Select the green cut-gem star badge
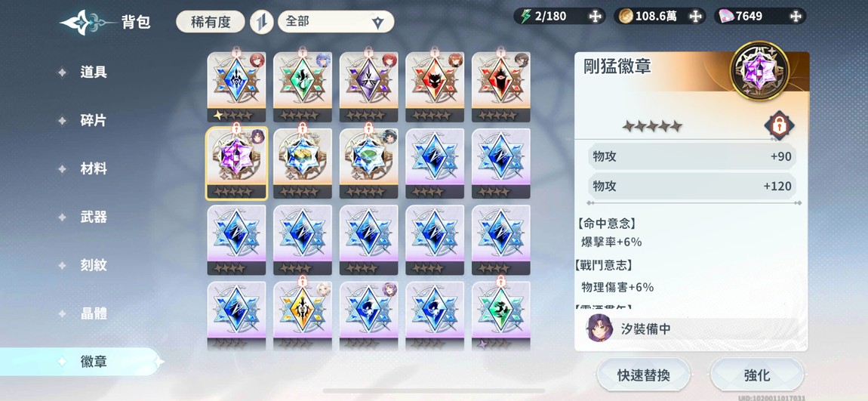 (x=368, y=163)
